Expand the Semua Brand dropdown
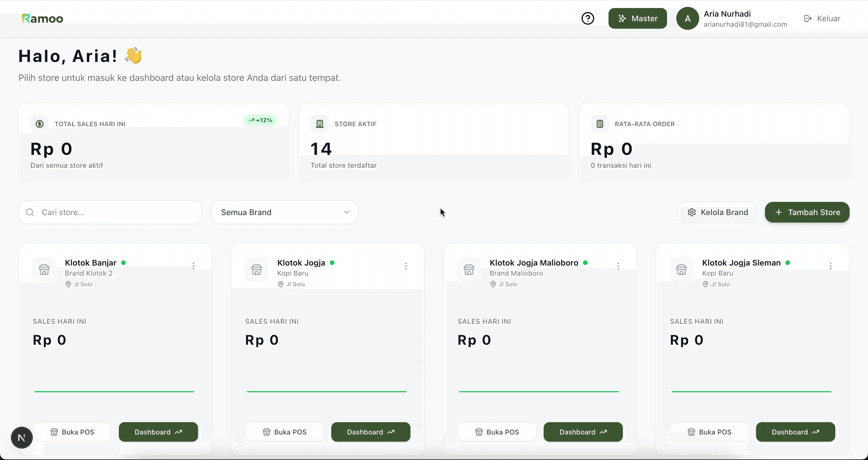The image size is (868, 460). click(x=284, y=212)
